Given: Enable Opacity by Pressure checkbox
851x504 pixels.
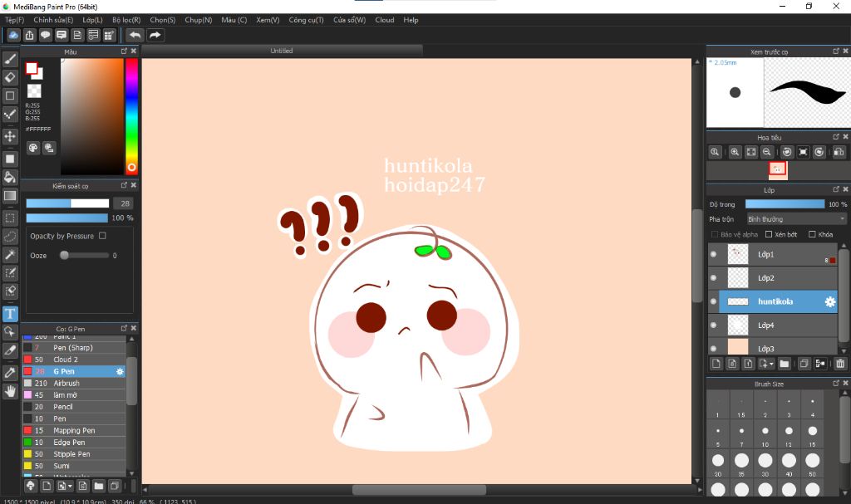Looking at the screenshot, I should [x=102, y=236].
